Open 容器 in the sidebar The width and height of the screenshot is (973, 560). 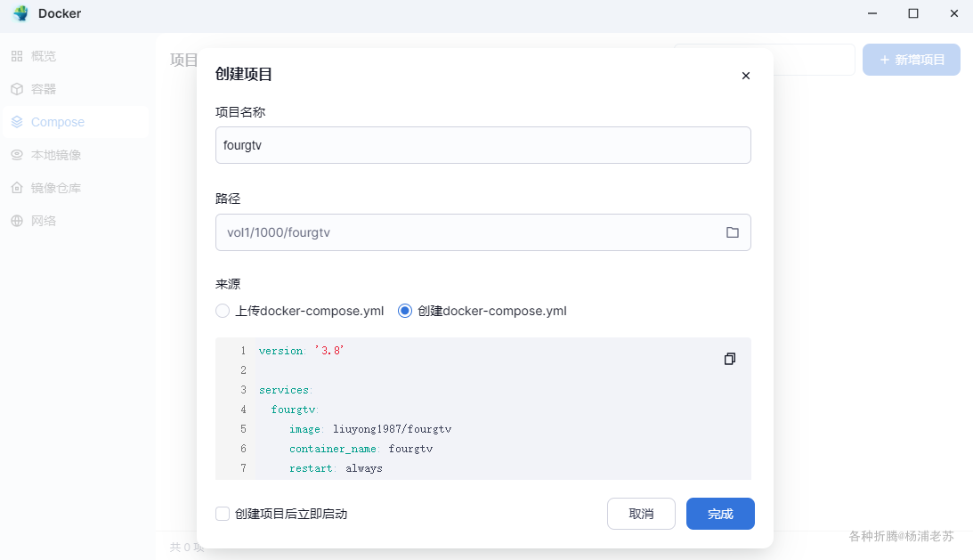point(75,89)
